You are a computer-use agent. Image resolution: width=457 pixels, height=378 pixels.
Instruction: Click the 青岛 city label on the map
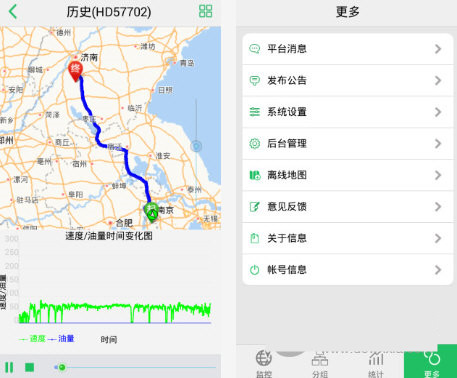click(187, 63)
